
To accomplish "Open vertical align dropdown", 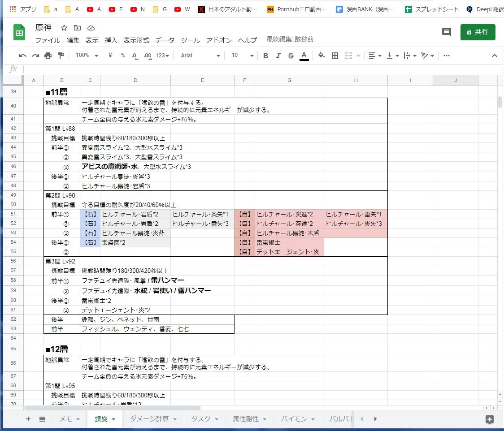I will (392, 56).
